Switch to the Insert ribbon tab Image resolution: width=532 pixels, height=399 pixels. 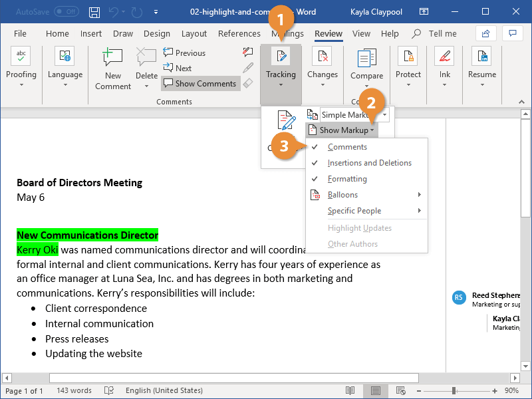pos(91,33)
